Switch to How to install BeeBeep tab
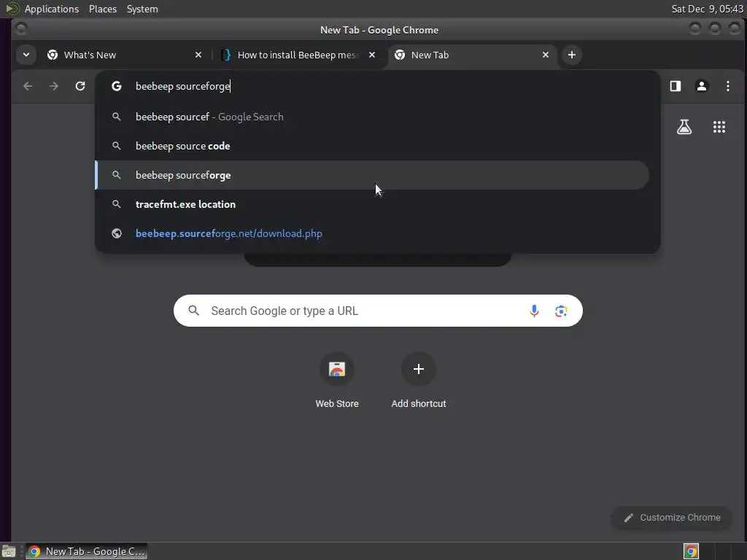Screen dimensions: 747x560 click(298, 55)
